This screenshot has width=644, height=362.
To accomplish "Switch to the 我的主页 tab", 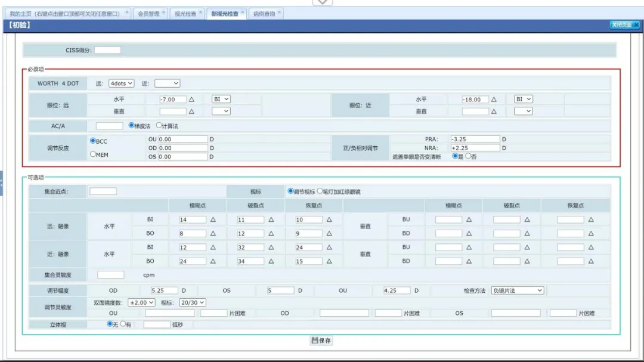I will 65,14.
